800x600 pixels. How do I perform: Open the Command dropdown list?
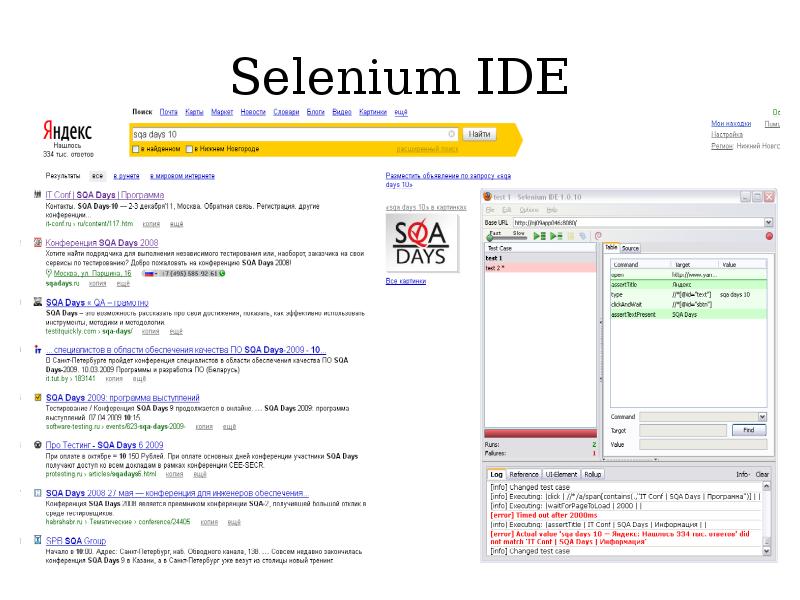[x=768, y=417]
